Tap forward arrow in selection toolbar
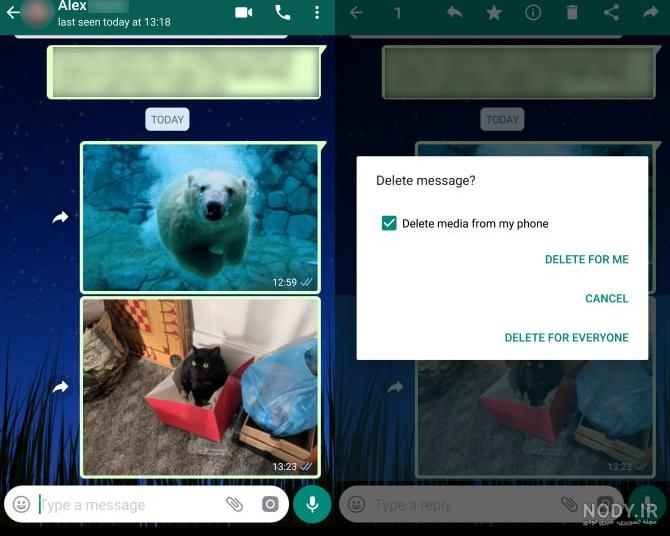 pos(650,13)
